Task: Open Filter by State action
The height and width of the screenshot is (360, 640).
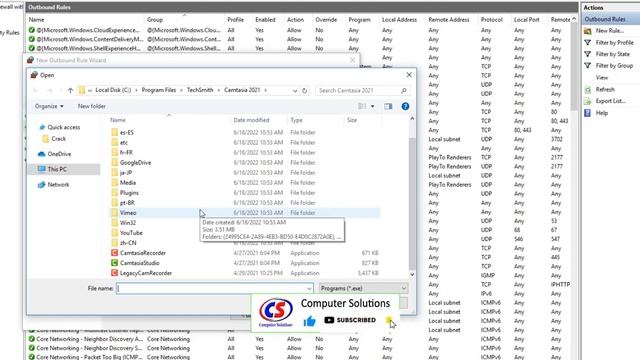Action: [612, 54]
